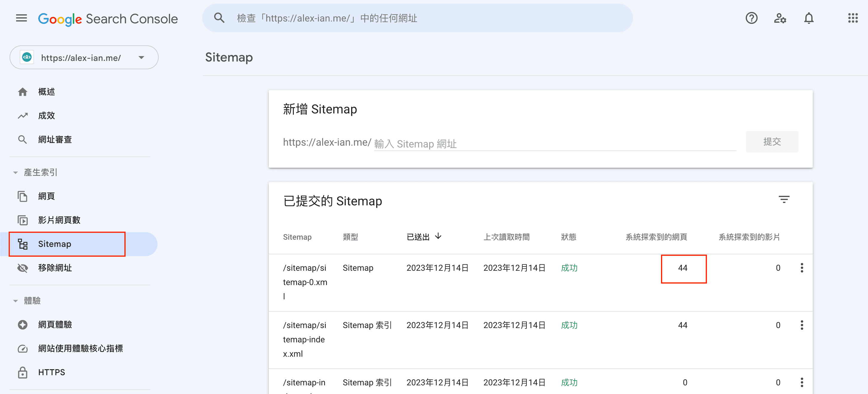Go to 成效 performance report
The width and height of the screenshot is (868, 394).
pyautogui.click(x=47, y=116)
